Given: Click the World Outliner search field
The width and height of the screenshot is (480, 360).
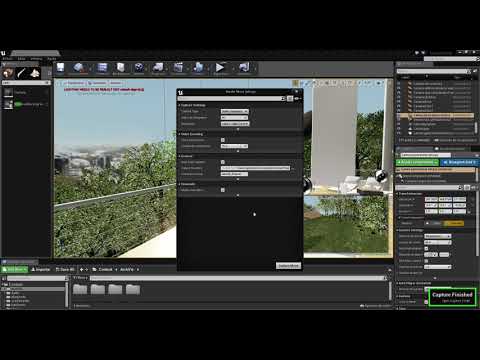Looking at the screenshot, I should pyautogui.click(x=432, y=71).
